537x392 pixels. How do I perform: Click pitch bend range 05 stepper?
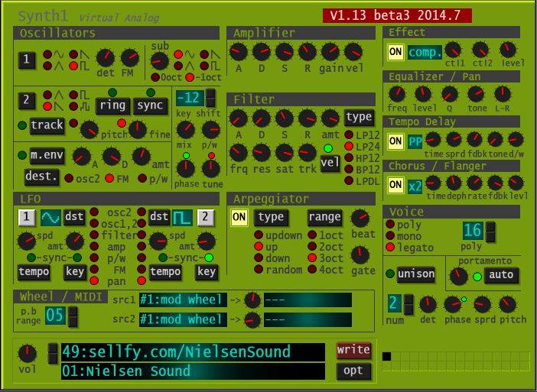click(x=73, y=316)
